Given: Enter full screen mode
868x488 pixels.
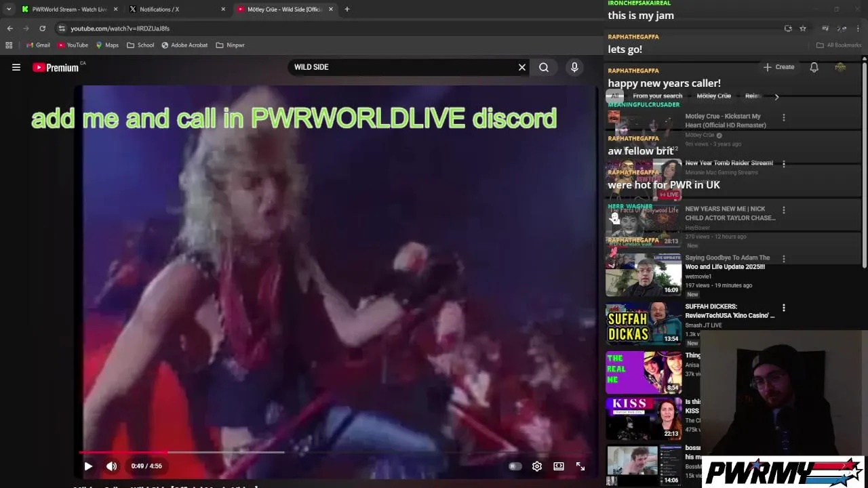Looking at the screenshot, I should click(580, 466).
